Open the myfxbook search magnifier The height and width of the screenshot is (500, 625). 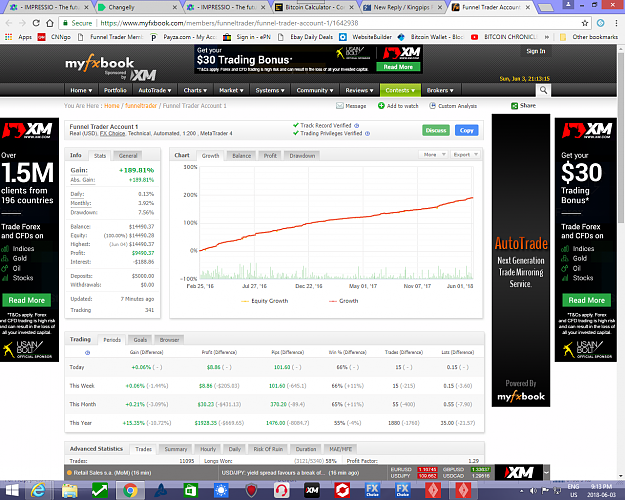(543, 90)
